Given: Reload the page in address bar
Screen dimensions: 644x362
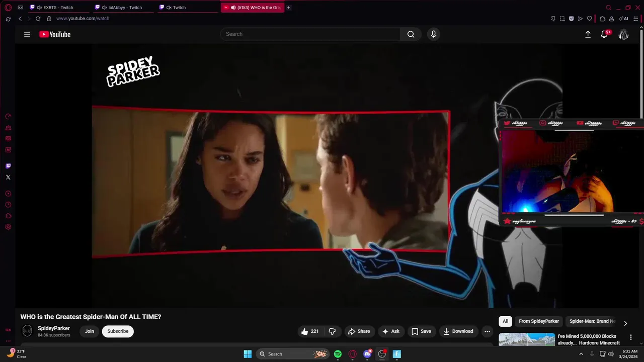Looking at the screenshot, I should (x=38, y=19).
